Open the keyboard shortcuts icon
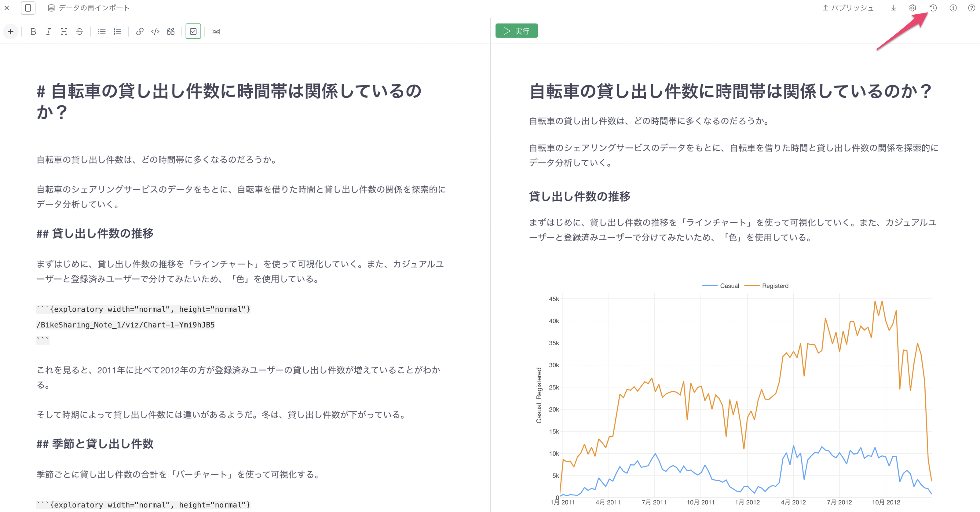This screenshot has height=512, width=980. [x=216, y=31]
